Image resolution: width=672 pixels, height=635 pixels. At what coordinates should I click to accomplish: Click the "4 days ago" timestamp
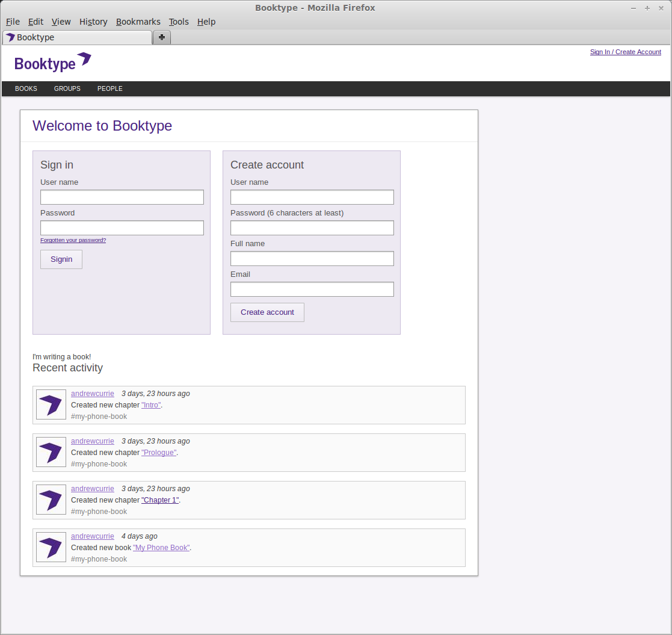(140, 536)
